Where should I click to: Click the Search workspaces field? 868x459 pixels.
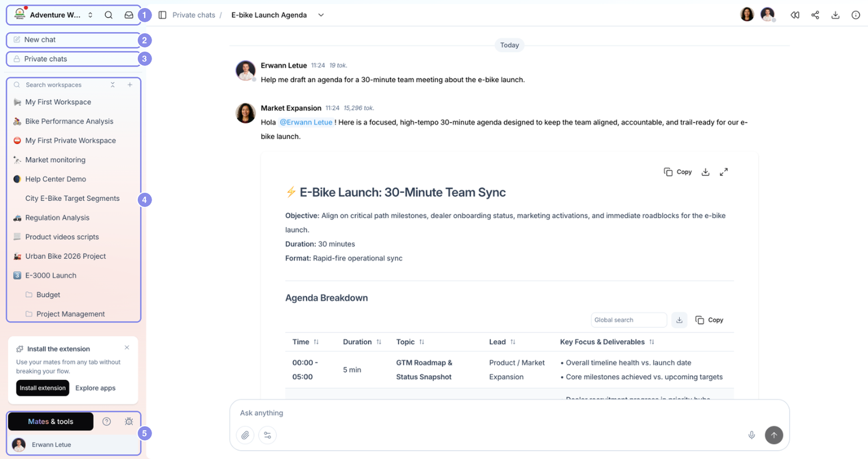pos(59,84)
